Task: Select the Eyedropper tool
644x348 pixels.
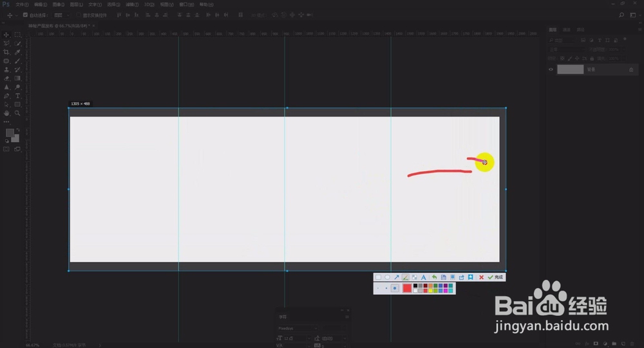Action: point(17,52)
